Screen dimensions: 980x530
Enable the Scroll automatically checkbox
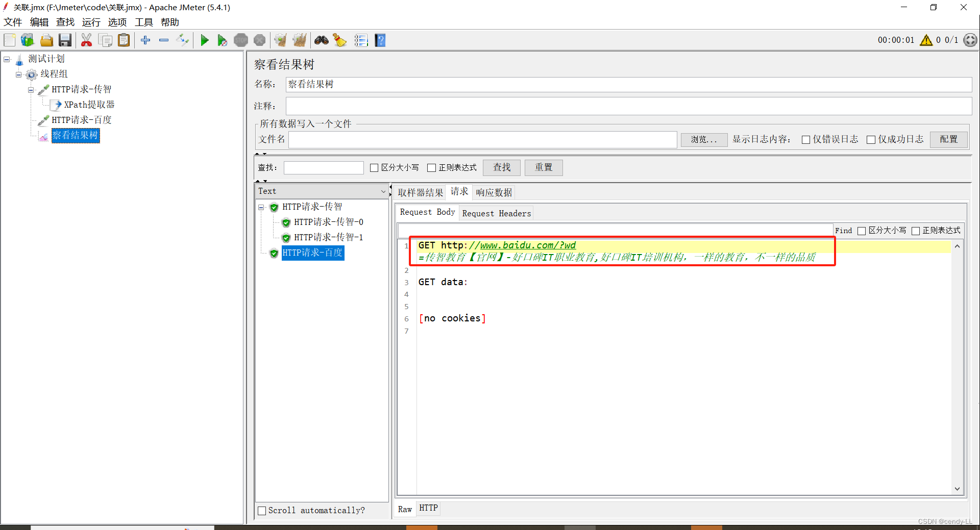[x=262, y=510]
